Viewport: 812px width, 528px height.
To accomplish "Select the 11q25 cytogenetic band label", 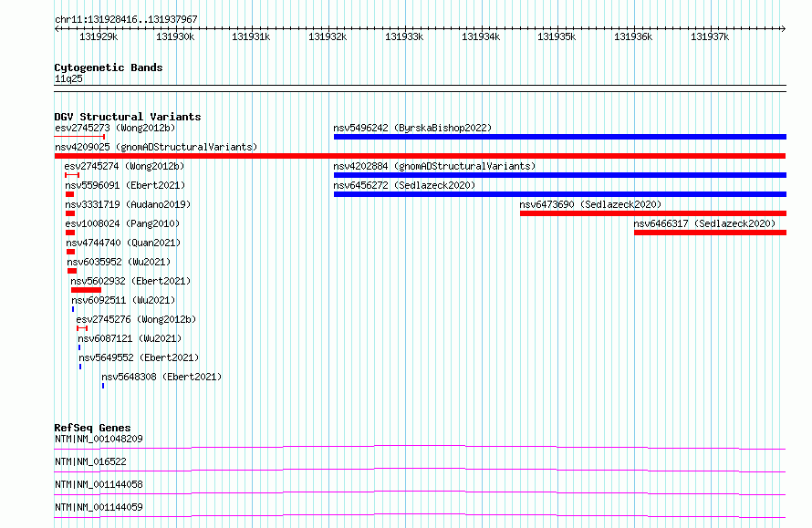I will click(68, 78).
